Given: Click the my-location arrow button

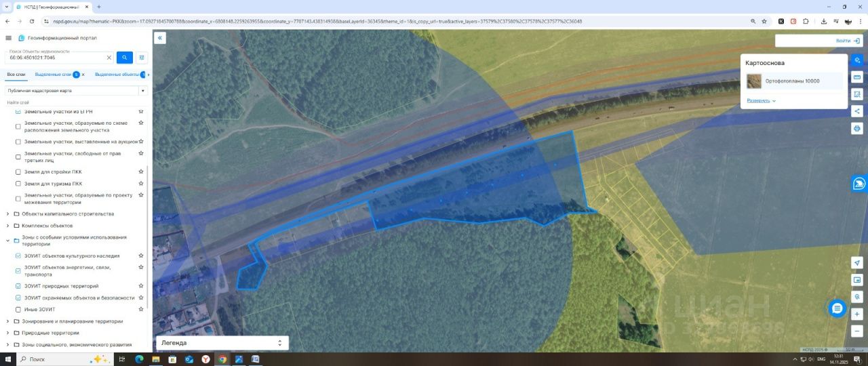Looking at the screenshot, I should click(x=857, y=263).
